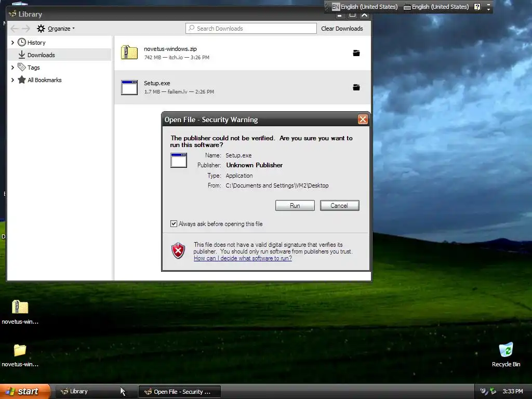Click the back arrow in Library toolbar
Screen dimensions: 532x399
point(14,29)
